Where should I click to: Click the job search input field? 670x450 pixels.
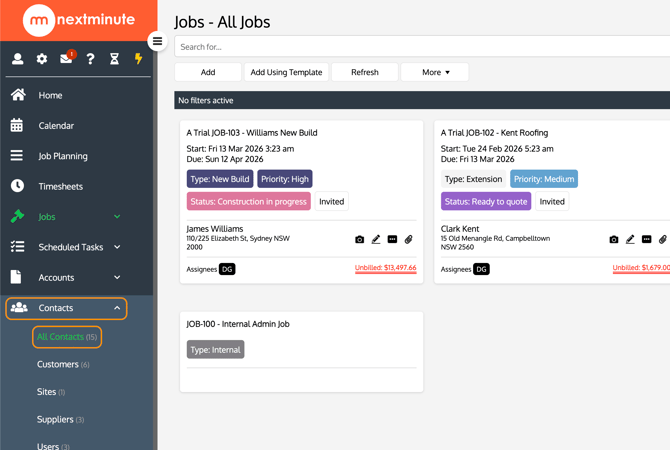(x=420, y=47)
